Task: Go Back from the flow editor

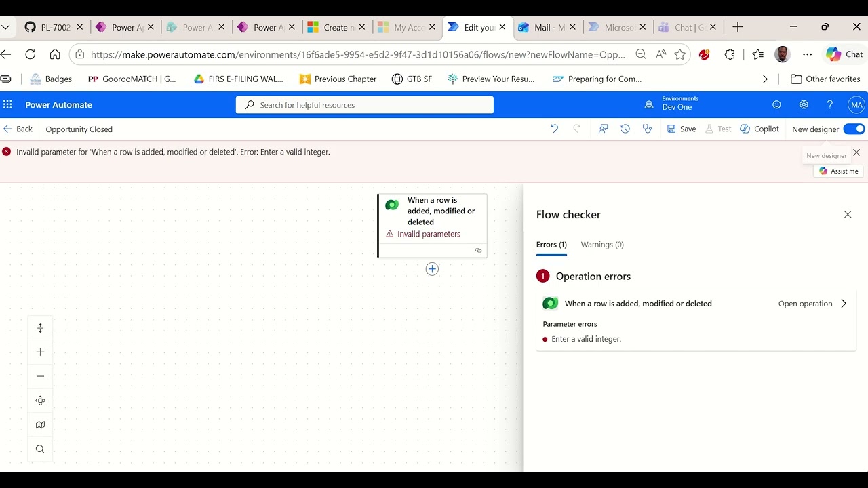Action: coord(18,129)
